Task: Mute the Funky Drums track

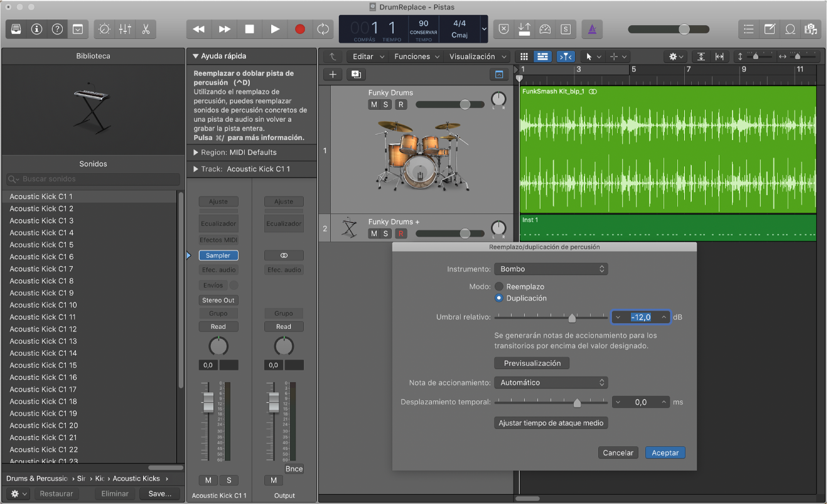Action: (x=374, y=104)
